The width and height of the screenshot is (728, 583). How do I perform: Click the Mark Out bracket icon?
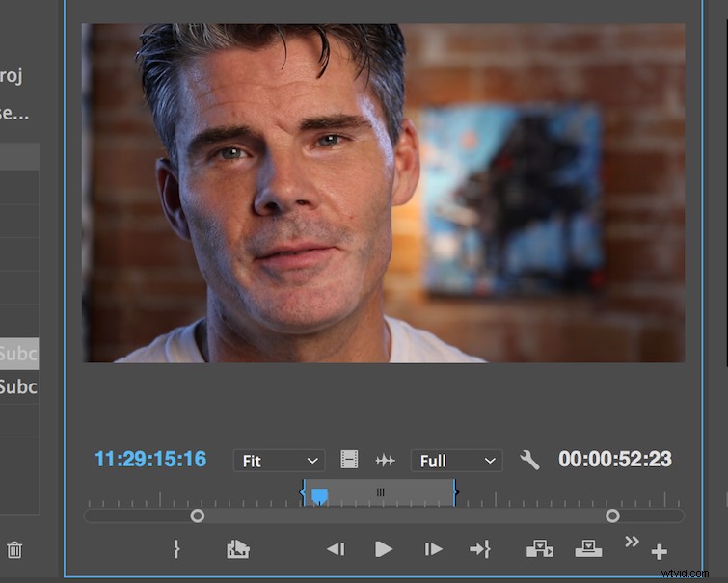tap(176, 549)
